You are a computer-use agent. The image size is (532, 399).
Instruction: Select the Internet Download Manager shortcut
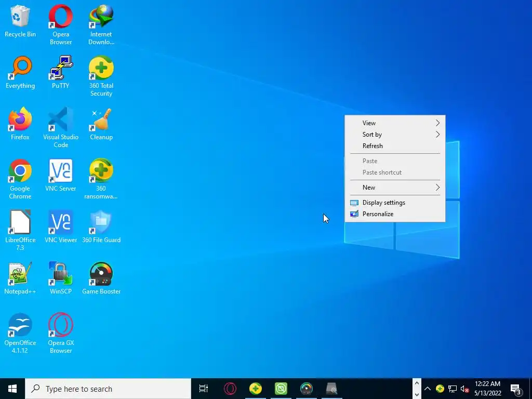(101, 25)
